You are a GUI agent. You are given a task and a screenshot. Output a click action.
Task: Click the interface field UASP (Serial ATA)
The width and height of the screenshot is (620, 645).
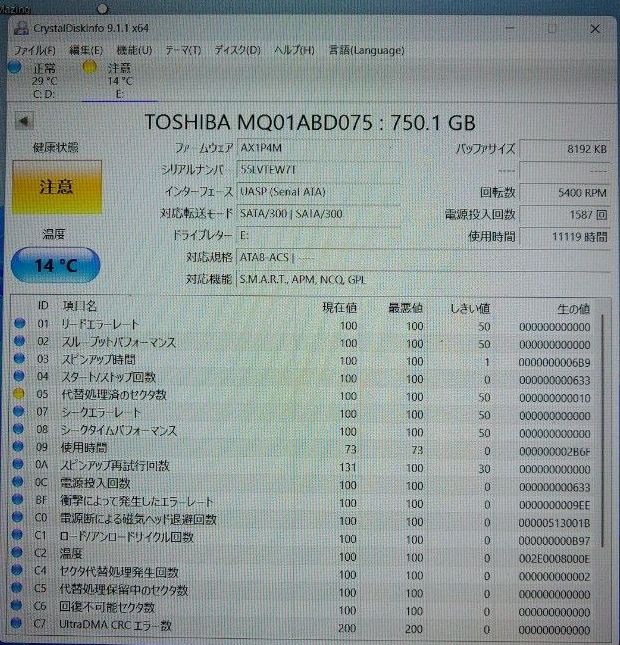pos(318,192)
